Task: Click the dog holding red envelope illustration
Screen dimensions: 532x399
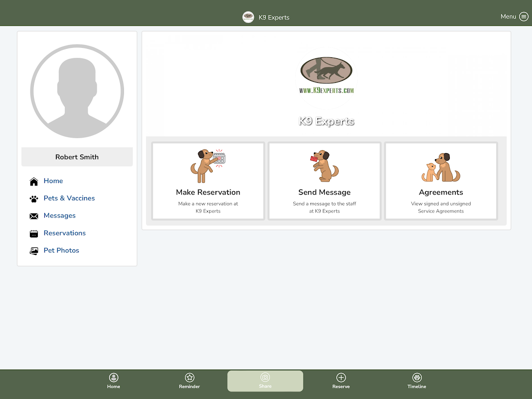Action: (x=324, y=166)
